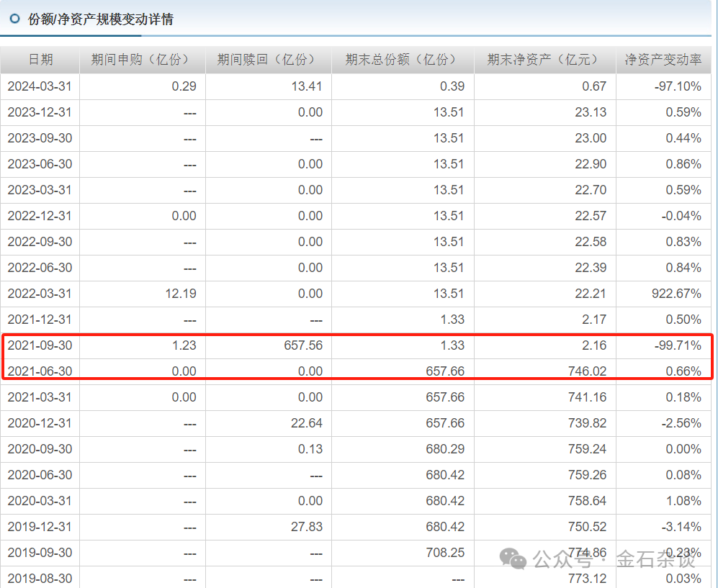Screen dimensions: 718x588
Task: Select the 2022-12-31 date cell
Action: [40, 216]
